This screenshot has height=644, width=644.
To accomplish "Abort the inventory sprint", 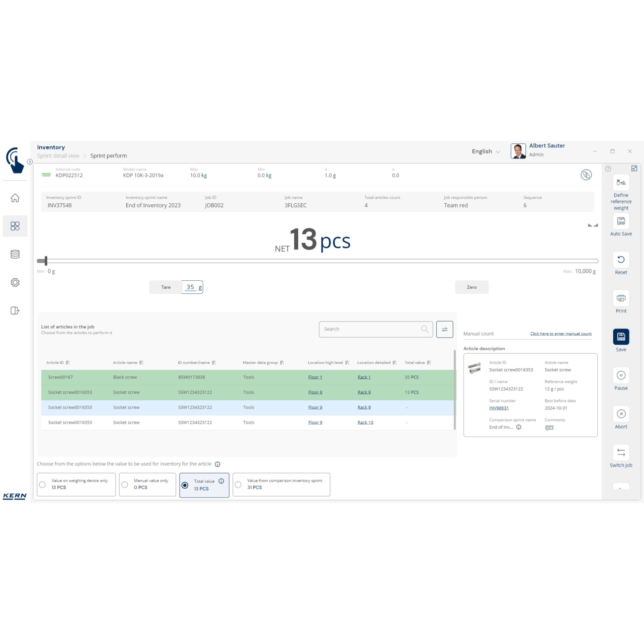I will 621,415.
